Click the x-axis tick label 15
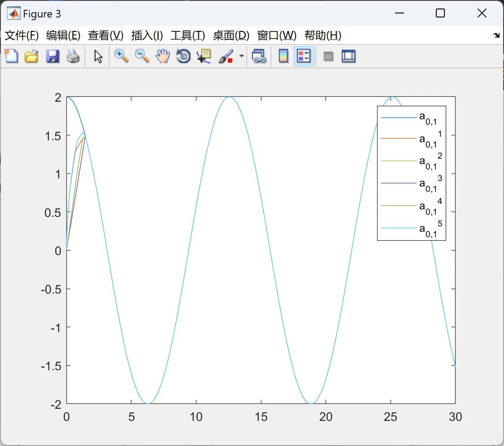This screenshot has height=446, width=504. click(261, 417)
